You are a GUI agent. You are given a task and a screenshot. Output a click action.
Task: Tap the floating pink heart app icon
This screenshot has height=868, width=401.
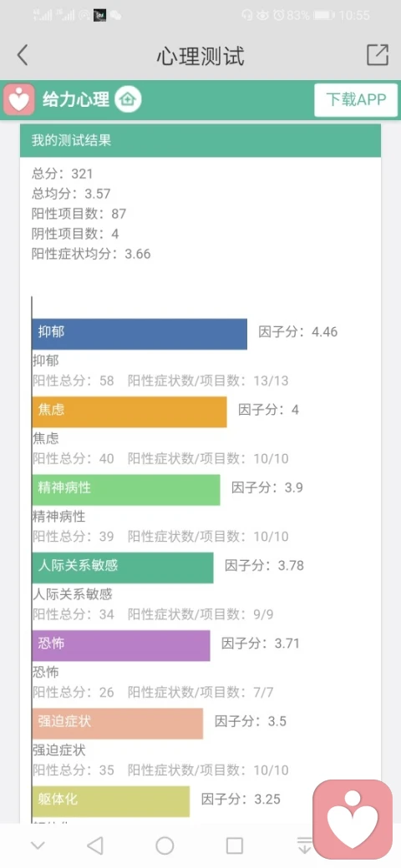(353, 820)
